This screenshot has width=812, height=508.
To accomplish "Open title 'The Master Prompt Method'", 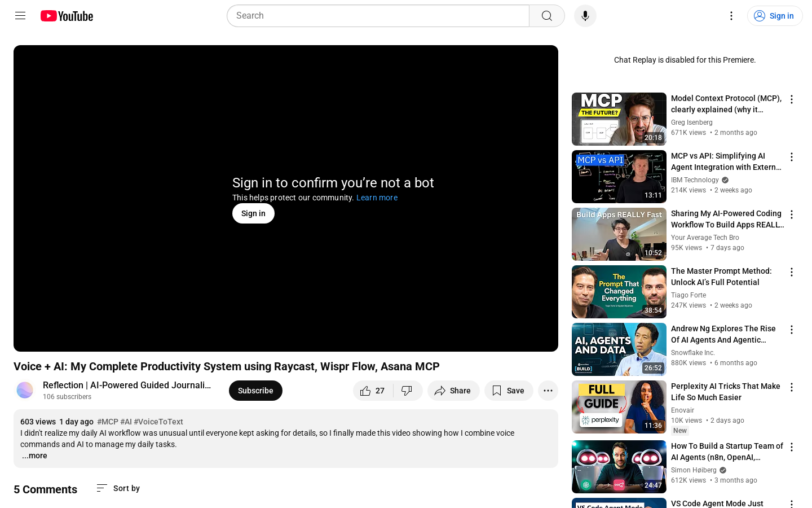I will 721,277.
